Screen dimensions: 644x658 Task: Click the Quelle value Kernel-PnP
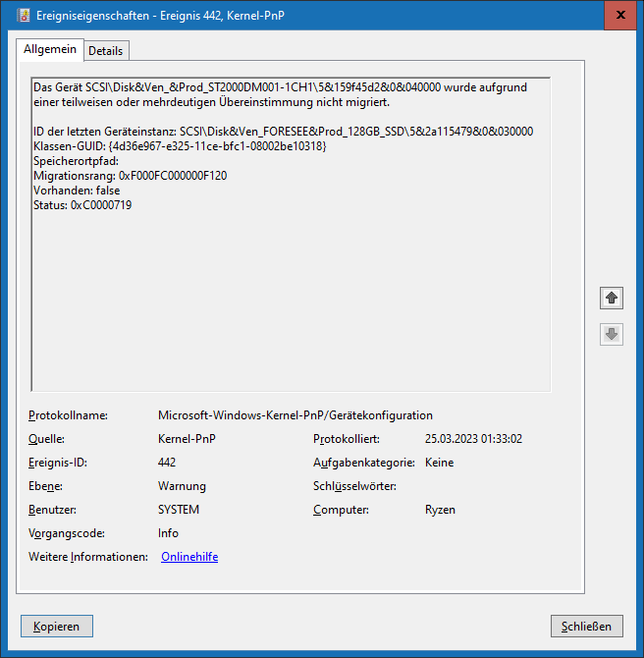(x=187, y=439)
